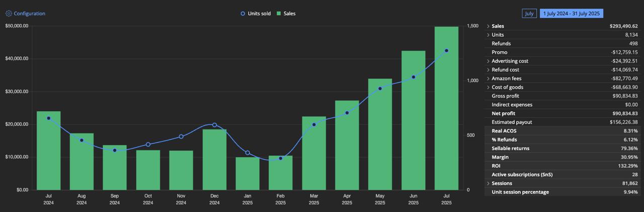
Task: Toggle the Sales legend series
Action: click(x=286, y=14)
